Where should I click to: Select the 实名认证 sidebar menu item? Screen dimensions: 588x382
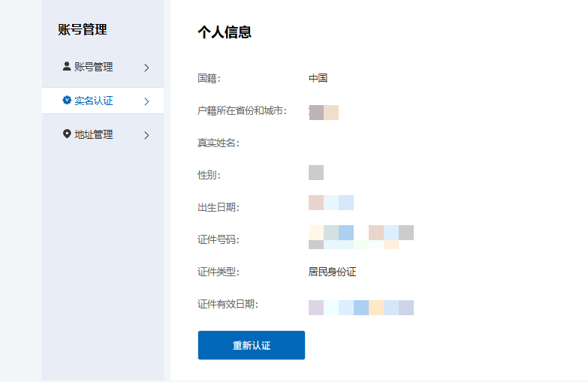[94, 101]
